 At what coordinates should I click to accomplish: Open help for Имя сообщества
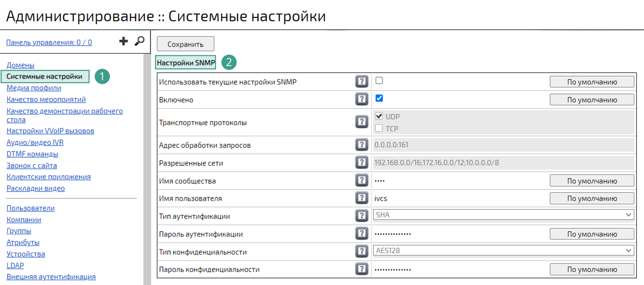tap(362, 180)
